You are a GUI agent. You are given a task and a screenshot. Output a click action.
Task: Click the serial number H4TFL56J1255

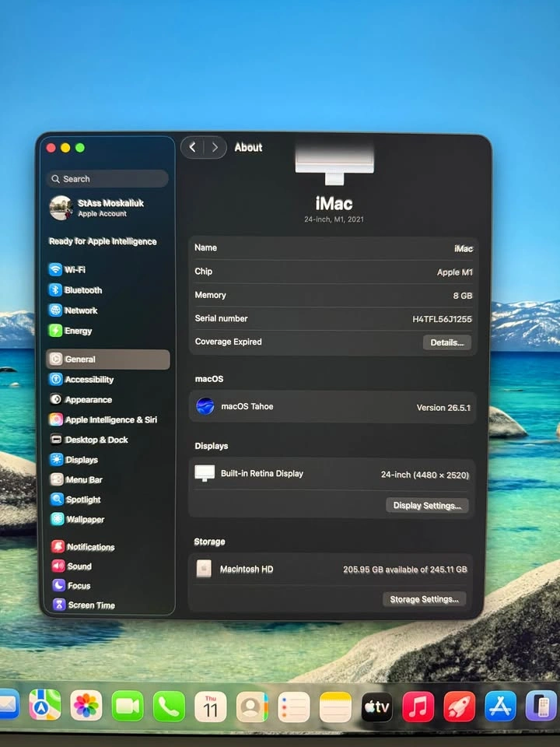pyautogui.click(x=442, y=319)
